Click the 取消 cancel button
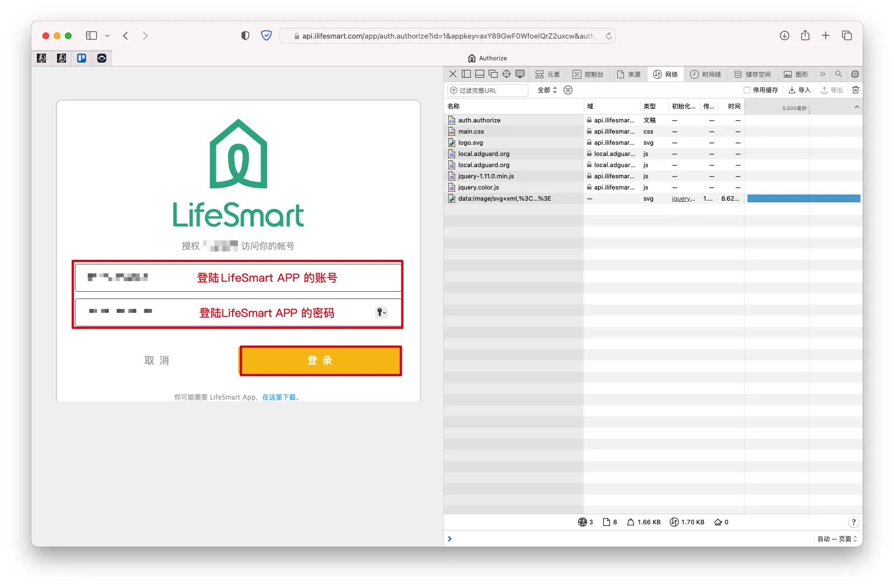Image resolution: width=894 pixels, height=588 pixels. pos(157,361)
